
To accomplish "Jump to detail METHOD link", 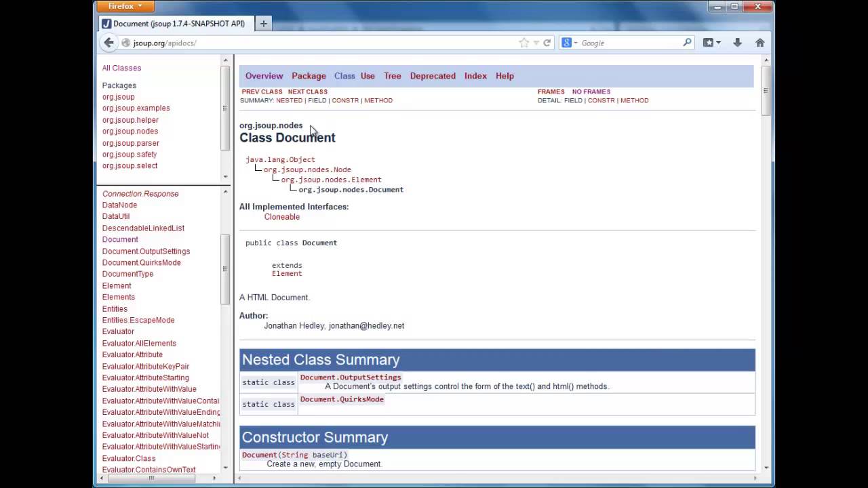I will [x=634, y=100].
